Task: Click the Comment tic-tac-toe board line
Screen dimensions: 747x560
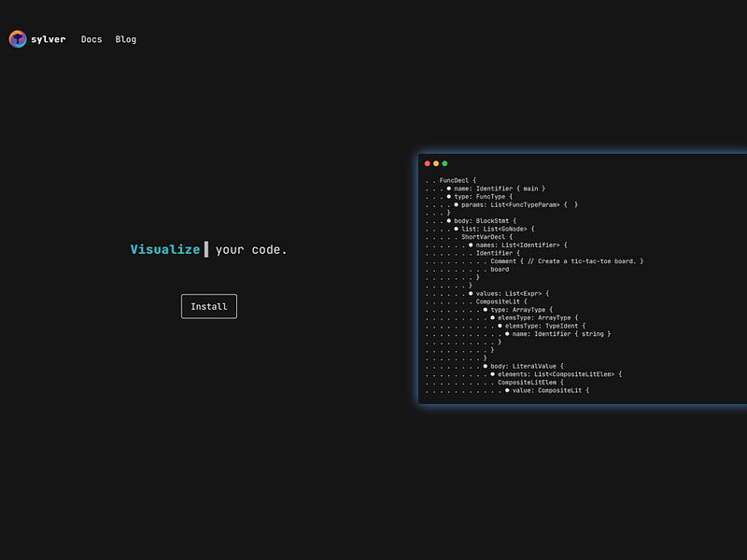Action: 567,261
